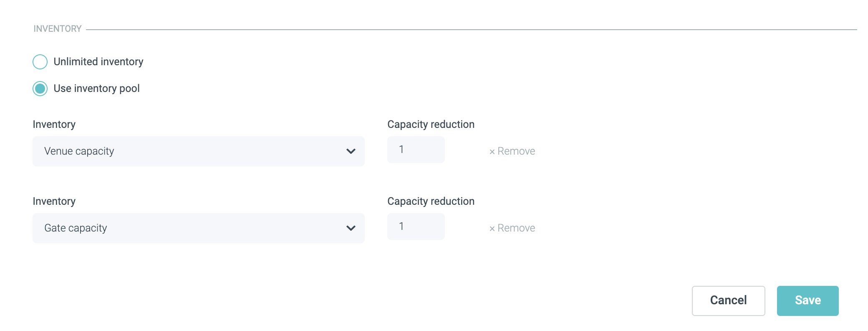Save the inventory settings

pyautogui.click(x=807, y=300)
